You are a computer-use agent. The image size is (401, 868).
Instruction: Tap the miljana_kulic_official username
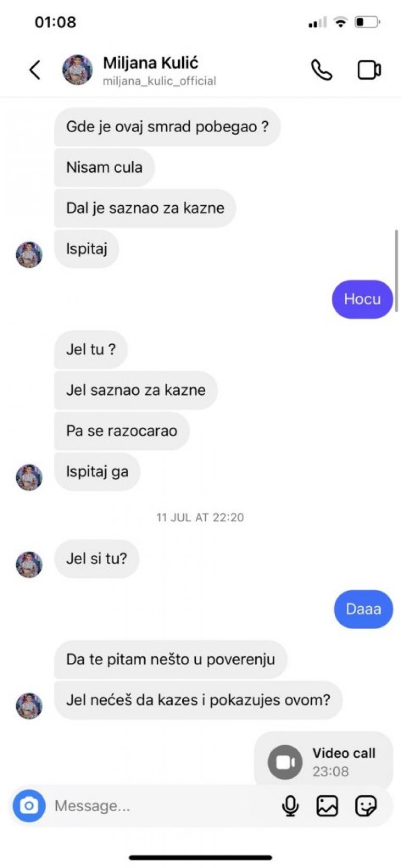[x=159, y=81]
